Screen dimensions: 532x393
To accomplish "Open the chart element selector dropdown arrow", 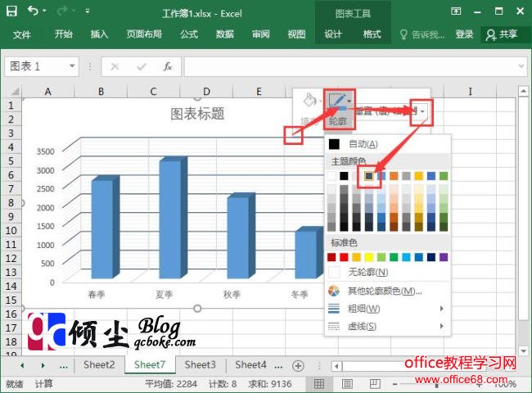I will pos(422,111).
